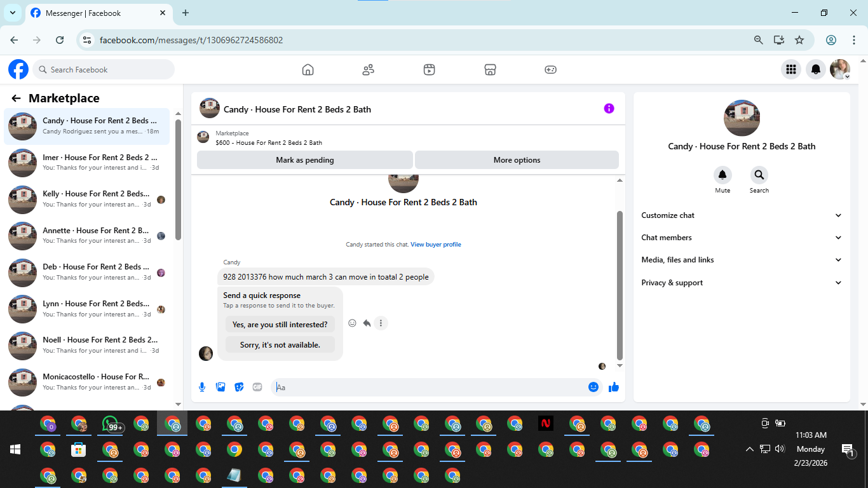Show hidden system tray icons
Image resolution: width=868 pixels, height=488 pixels.
click(x=750, y=449)
